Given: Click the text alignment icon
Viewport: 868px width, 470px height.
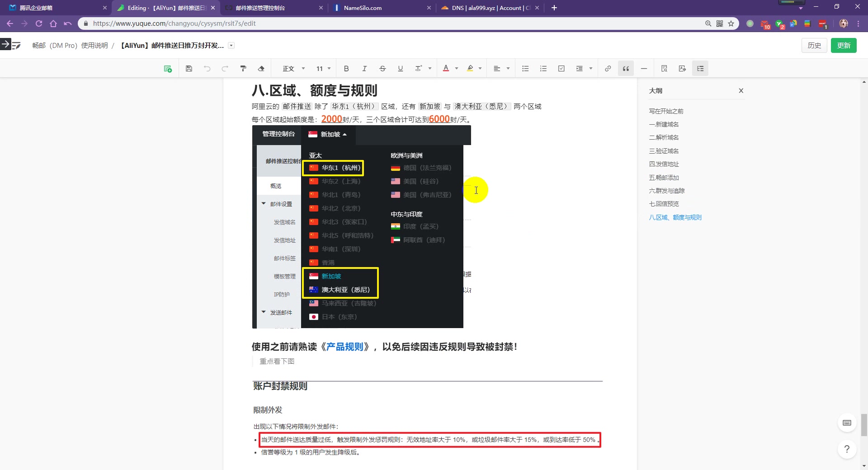Looking at the screenshot, I should (497, 69).
